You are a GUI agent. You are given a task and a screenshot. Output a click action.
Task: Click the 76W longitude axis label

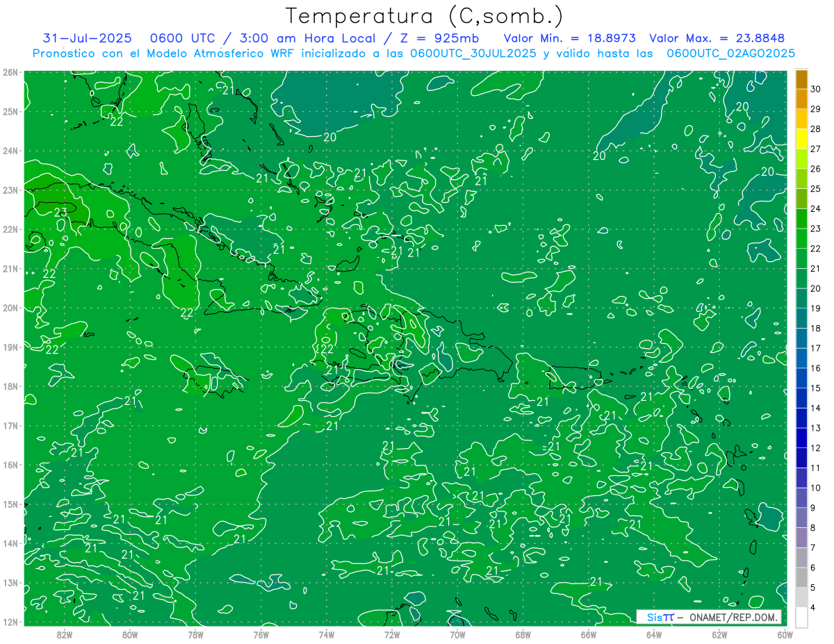pos(261,634)
